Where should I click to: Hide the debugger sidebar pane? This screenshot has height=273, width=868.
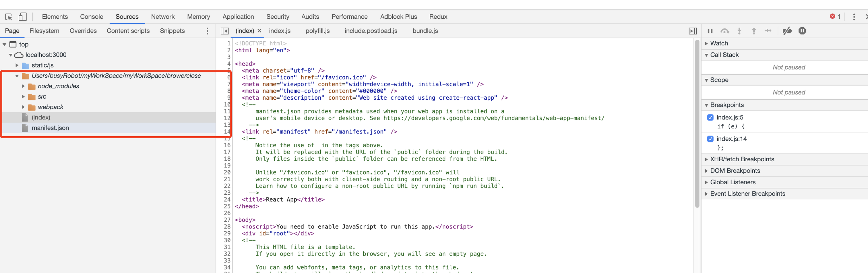point(692,31)
